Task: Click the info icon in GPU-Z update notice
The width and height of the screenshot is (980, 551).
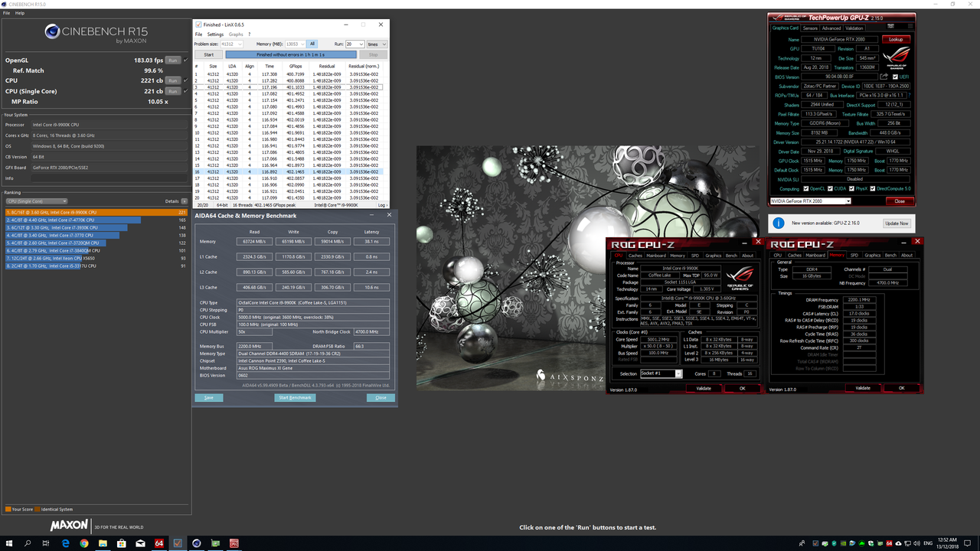Action: click(x=779, y=223)
